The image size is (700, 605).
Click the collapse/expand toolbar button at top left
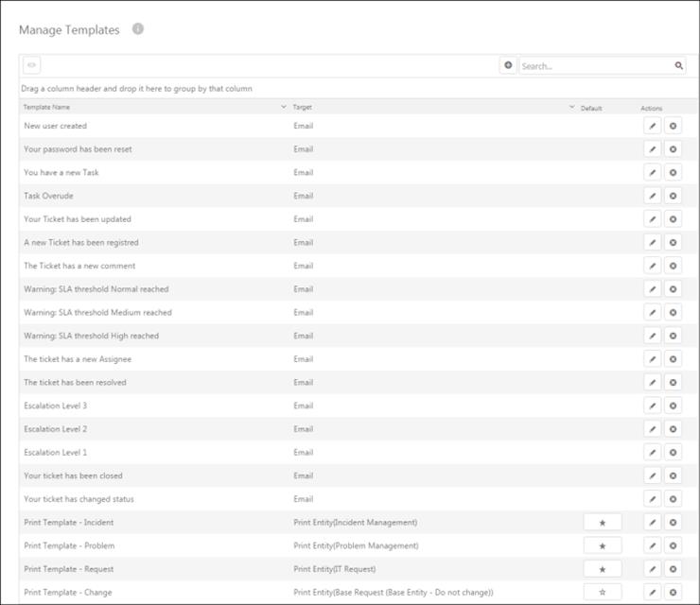[31, 65]
